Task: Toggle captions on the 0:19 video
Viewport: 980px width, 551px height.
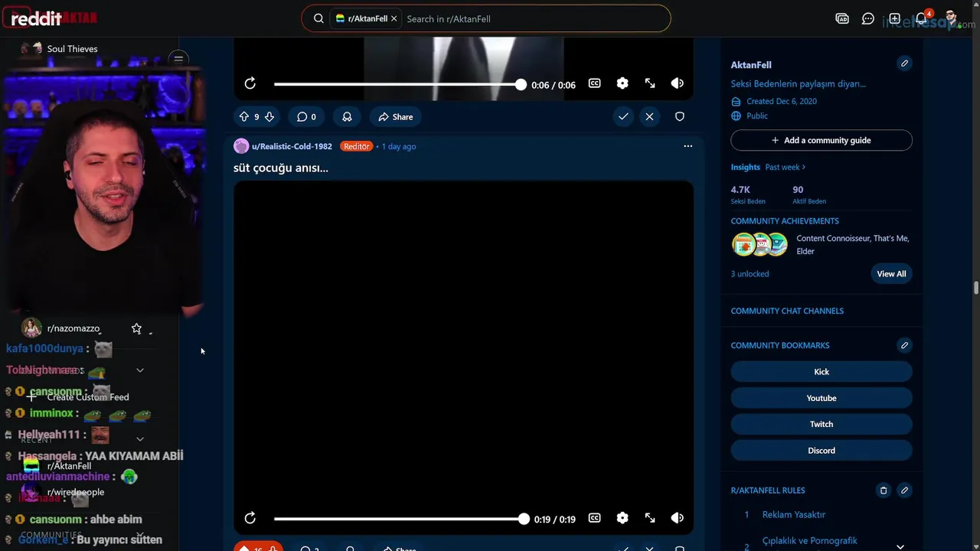Action: (594, 518)
